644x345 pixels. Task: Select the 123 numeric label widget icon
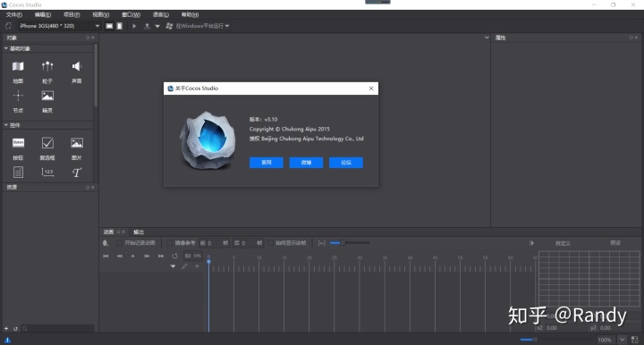click(47, 172)
